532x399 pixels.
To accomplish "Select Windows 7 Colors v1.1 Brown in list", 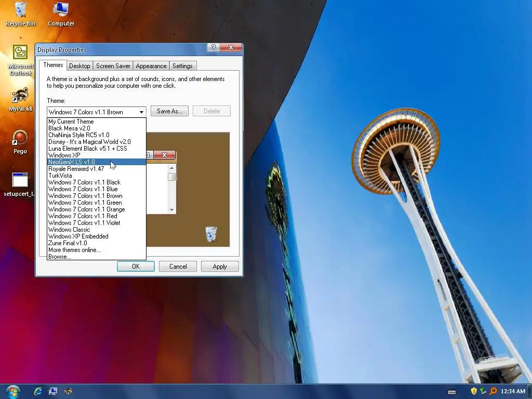I will click(x=96, y=196).
